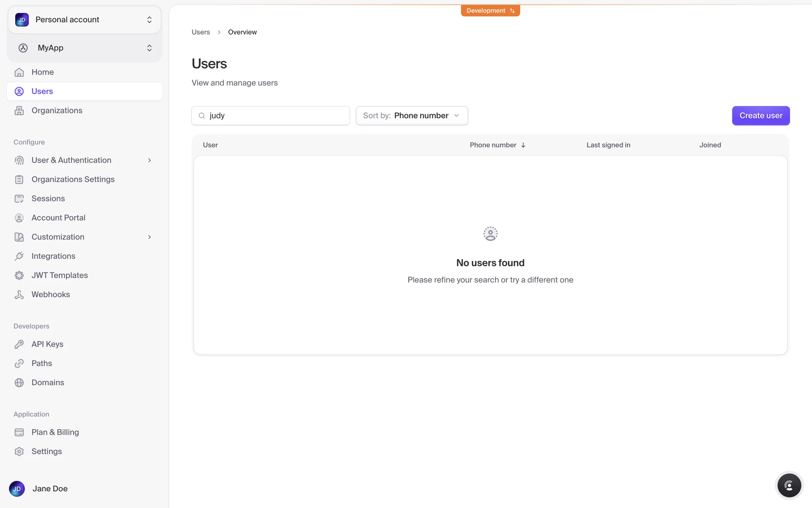Open the MyApp application selector

(85, 48)
